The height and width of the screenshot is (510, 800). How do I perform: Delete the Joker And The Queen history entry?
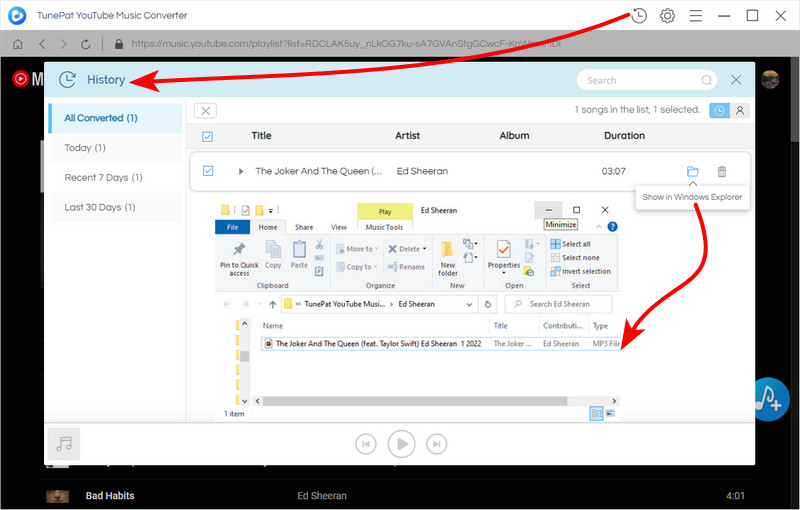pos(722,171)
